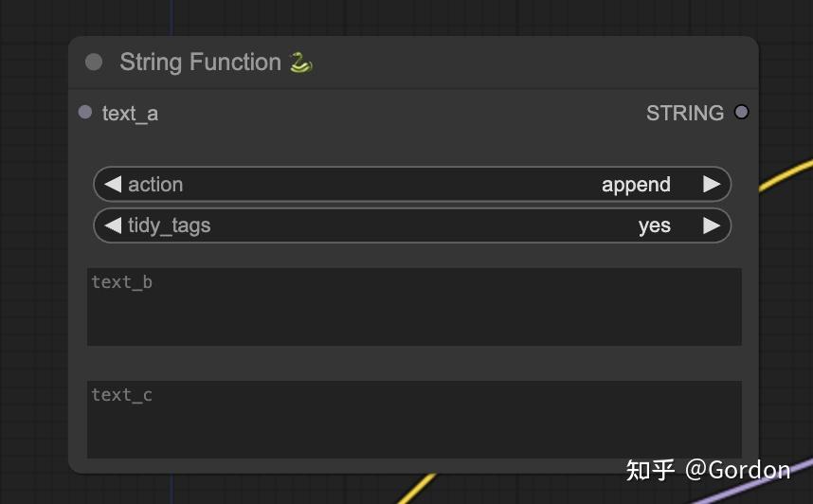
Task: Click the snake emoji in the node title
Action: coord(300,63)
